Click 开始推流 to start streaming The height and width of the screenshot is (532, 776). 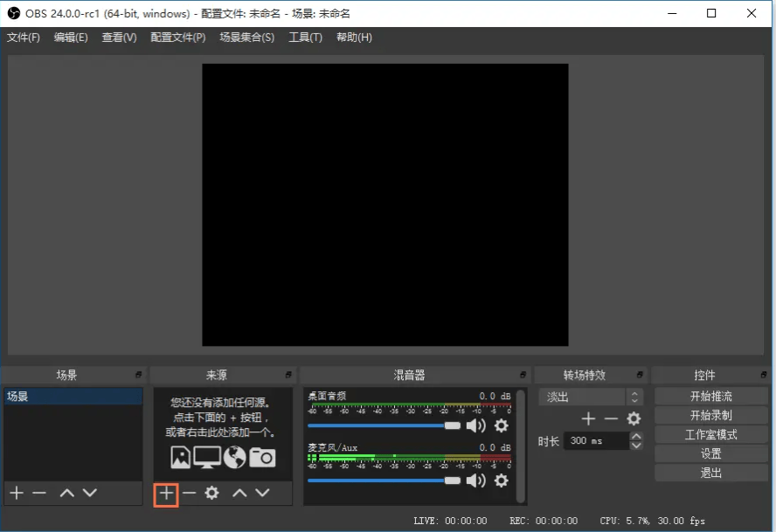pos(710,396)
